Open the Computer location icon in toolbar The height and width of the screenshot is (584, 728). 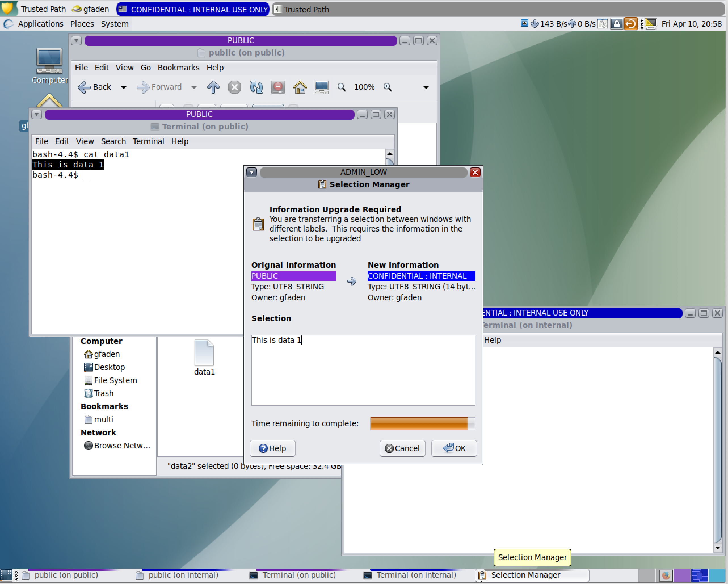click(321, 87)
